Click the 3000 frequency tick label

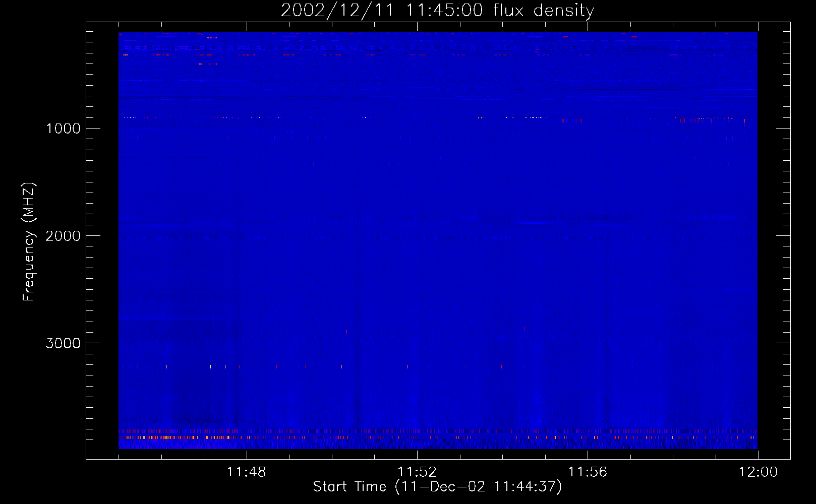pos(63,343)
